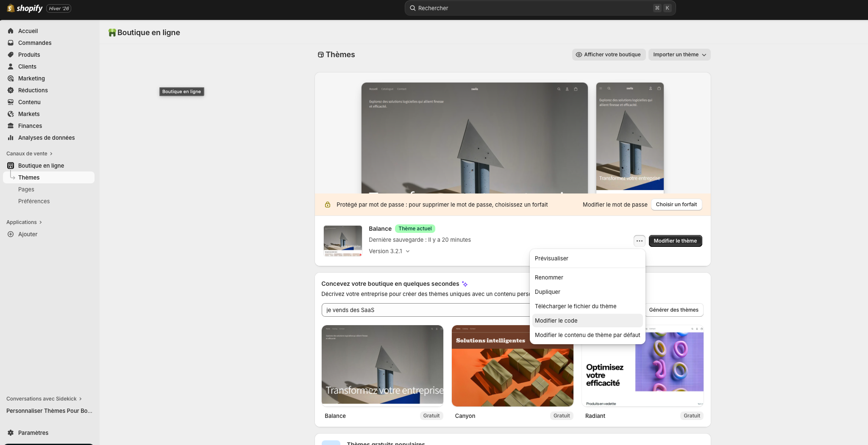Click the Choisir un forfait button

click(x=676, y=205)
